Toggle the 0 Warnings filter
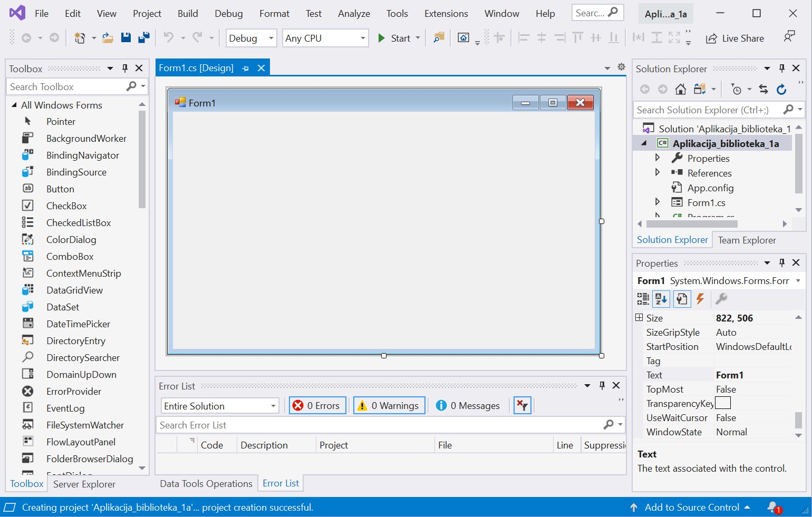Screen dimensions: 812x517 point(389,406)
